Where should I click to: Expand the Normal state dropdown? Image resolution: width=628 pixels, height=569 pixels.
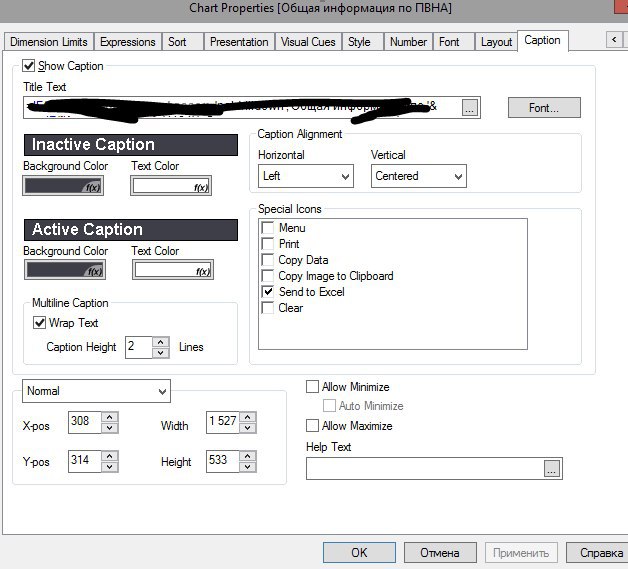[x=95, y=391]
